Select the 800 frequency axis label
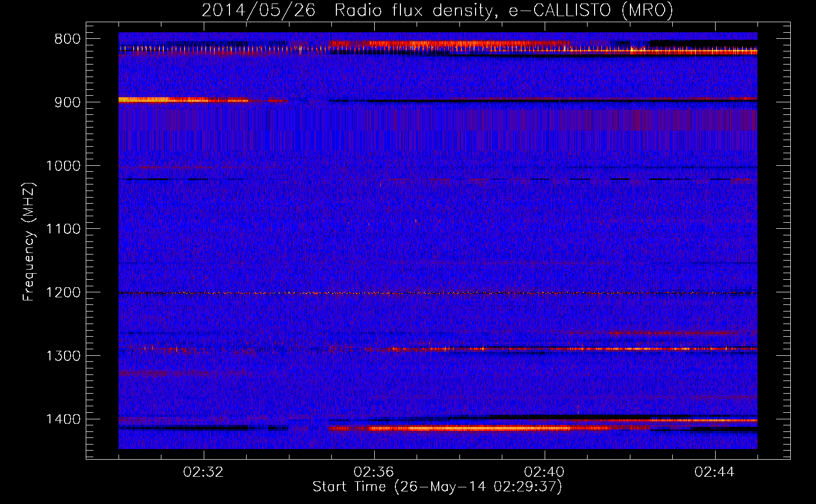Screen dimensions: 816x504 [67, 39]
